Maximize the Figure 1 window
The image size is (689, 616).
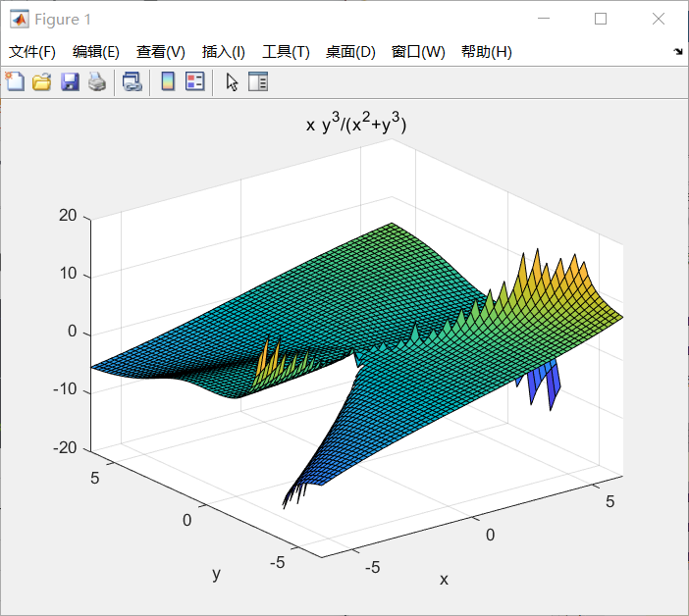click(601, 19)
